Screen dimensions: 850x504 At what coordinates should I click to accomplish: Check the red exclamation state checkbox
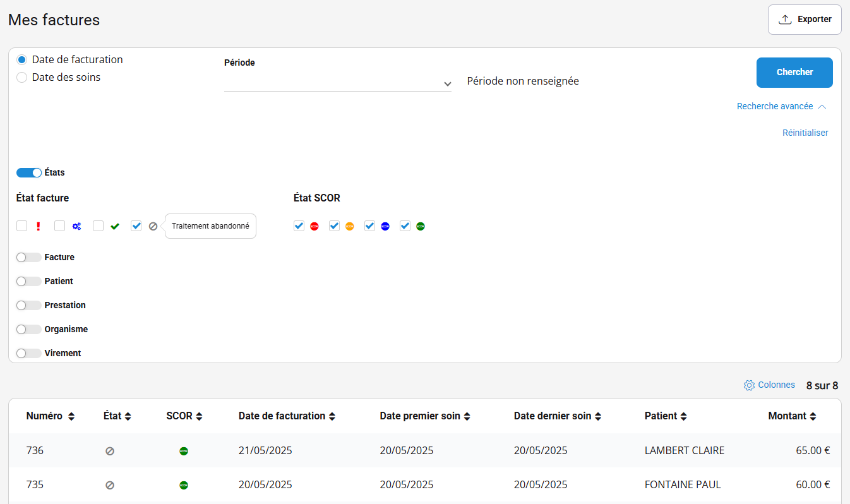pyautogui.click(x=22, y=225)
